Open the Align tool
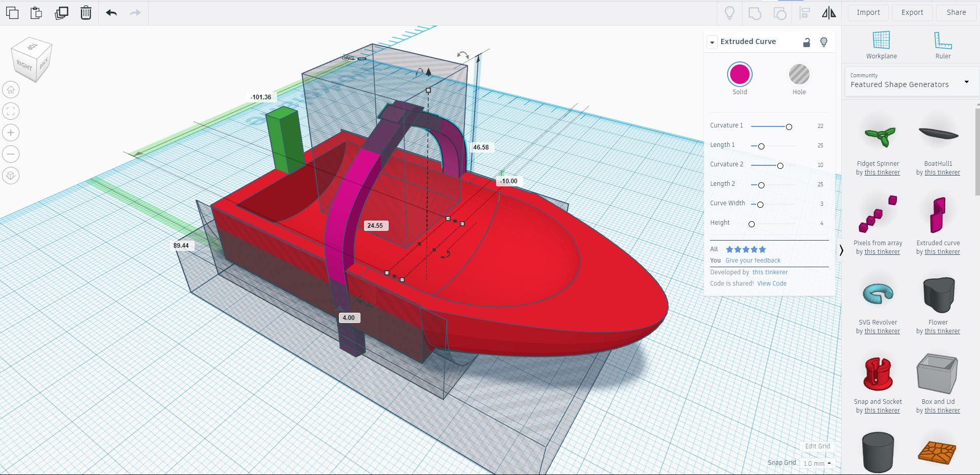The height and width of the screenshot is (475, 980). tap(804, 12)
